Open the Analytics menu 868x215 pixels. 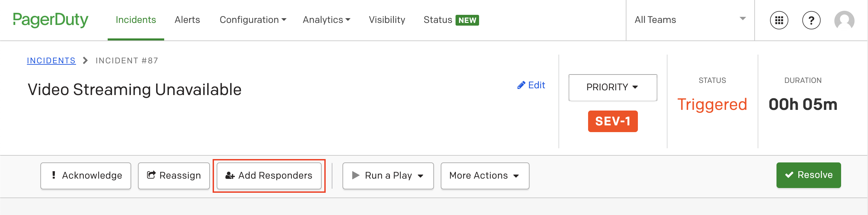(x=326, y=20)
